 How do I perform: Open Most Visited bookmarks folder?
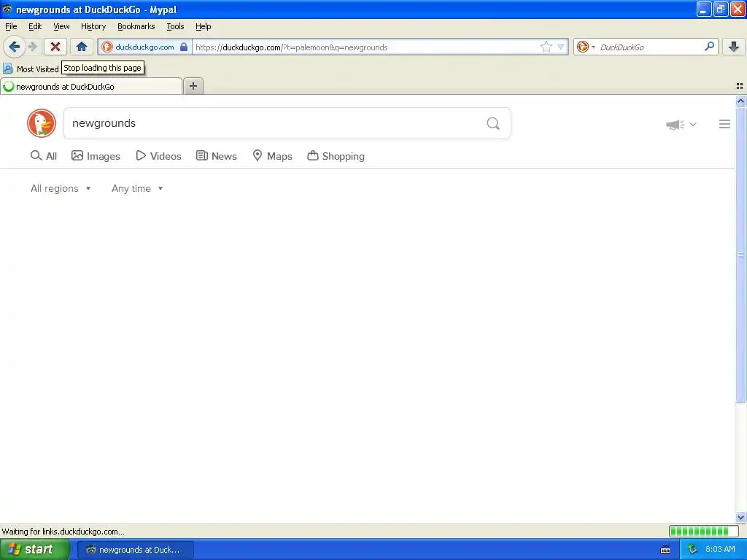pos(31,69)
